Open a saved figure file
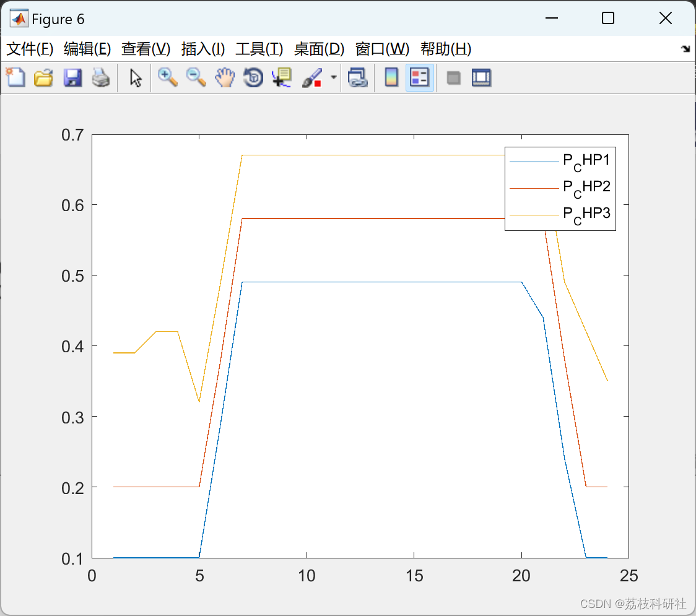 pos(43,77)
